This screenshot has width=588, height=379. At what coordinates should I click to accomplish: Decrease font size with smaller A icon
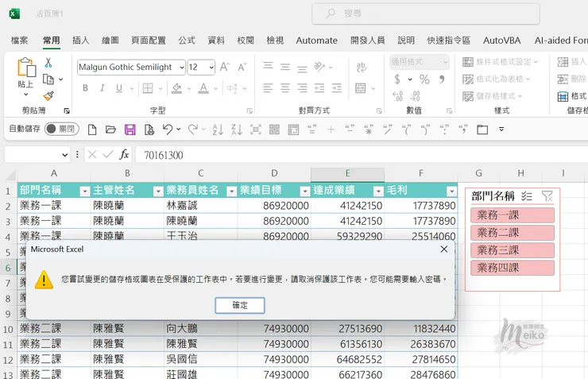click(x=242, y=67)
